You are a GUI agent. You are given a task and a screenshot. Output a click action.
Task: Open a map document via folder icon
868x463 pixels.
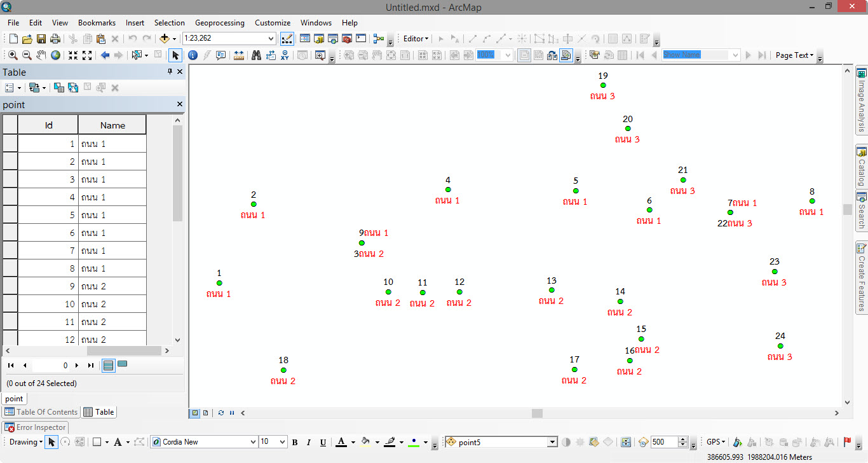click(27, 39)
